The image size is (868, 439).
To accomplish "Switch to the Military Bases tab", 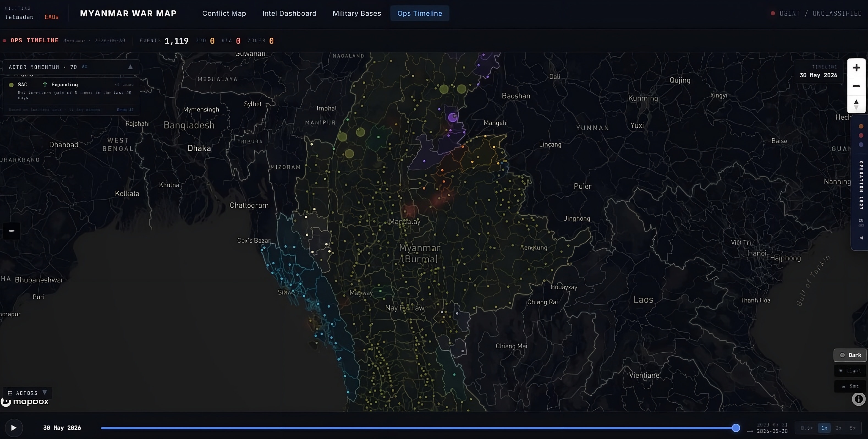I will 357,13.
